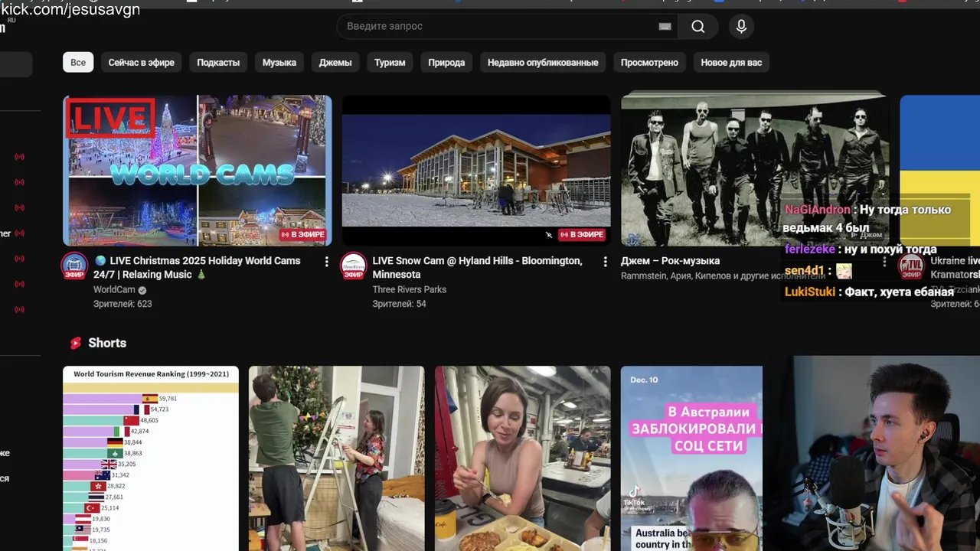Viewport: 980px width, 551px height.
Task: Open the Christmas tree ladder short
Action: click(x=336, y=458)
